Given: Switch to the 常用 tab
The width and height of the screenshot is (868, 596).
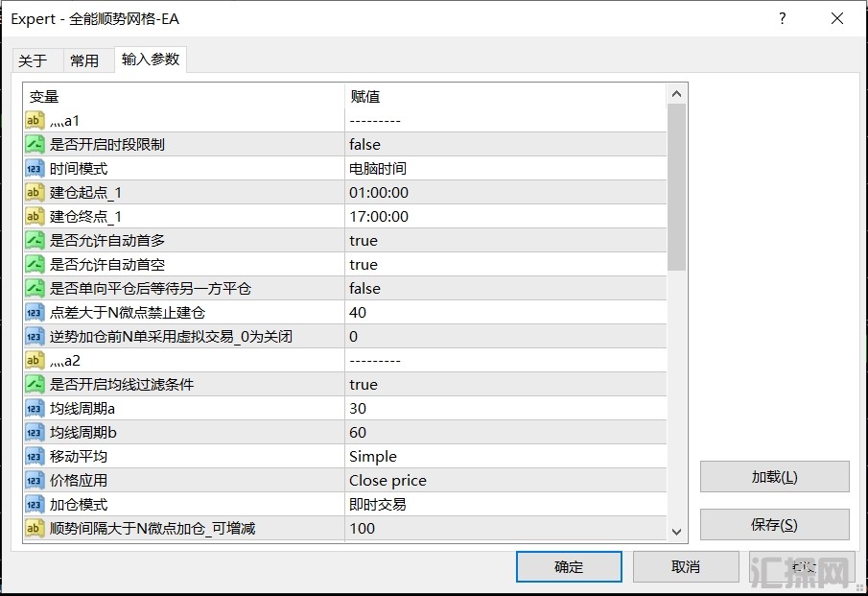Looking at the screenshot, I should 84,60.
